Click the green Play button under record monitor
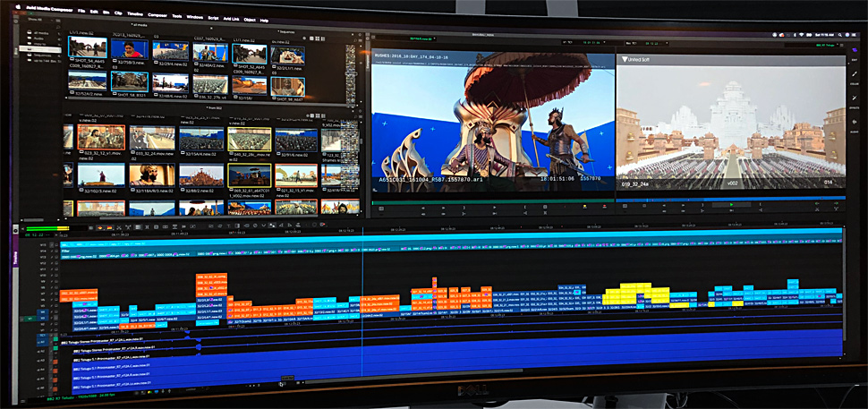This screenshot has height=409, width=868. tap(731, 204)
